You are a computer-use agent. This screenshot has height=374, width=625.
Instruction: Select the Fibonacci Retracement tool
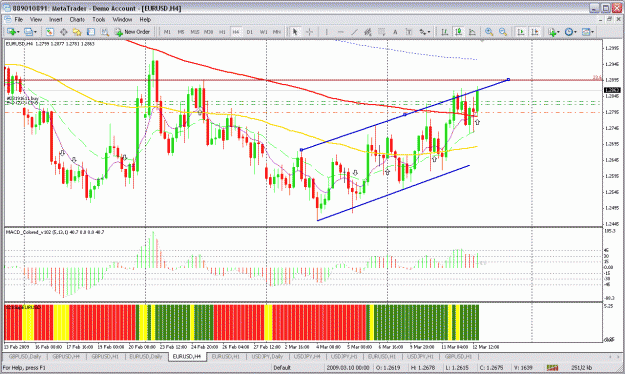click(381, 32)
